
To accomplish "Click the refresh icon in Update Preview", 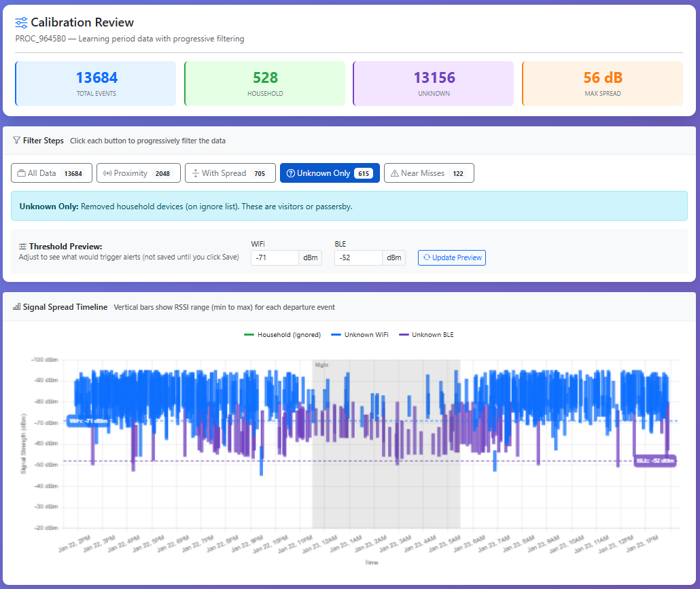I will (426, 257).
